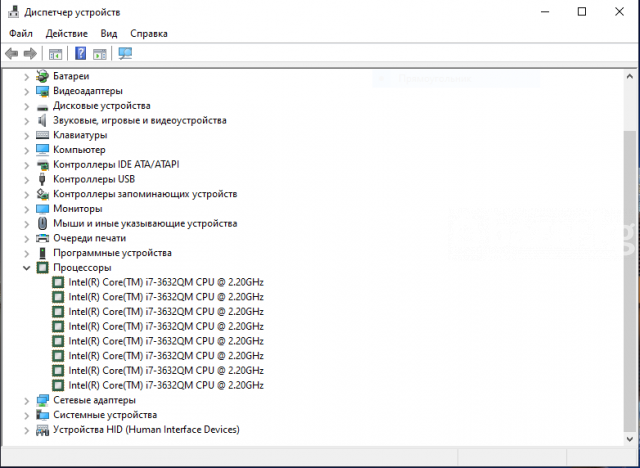Open the Файл menu

pyautogui.click(x=21, y=33)
